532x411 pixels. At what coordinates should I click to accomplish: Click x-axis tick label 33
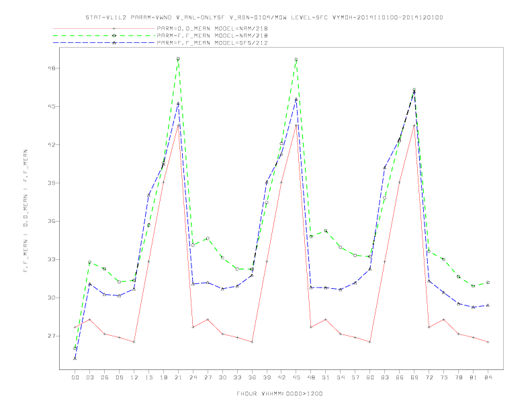click(237, 377)
